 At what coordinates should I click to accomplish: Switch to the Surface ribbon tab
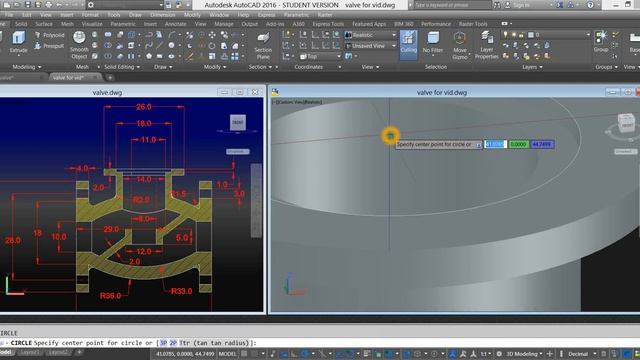[x=44, y=24]
